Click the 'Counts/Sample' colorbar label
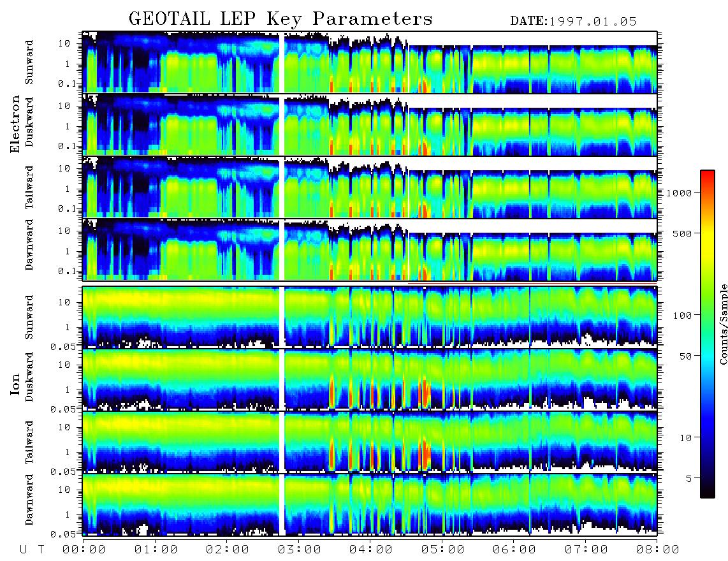The image size is (728, 561). pyautogui.click(x=723, y=324)
